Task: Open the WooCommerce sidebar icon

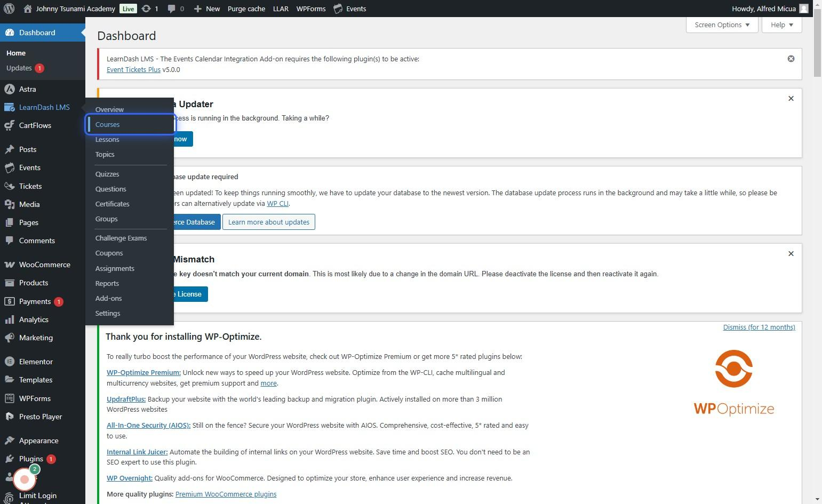Action: pyautogui.click(x=9, y=265)
